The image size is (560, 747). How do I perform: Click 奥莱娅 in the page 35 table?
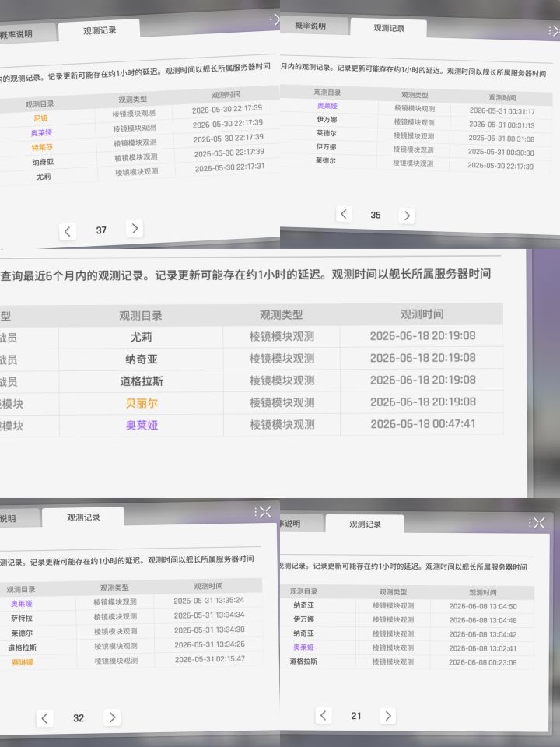[327, 106]
